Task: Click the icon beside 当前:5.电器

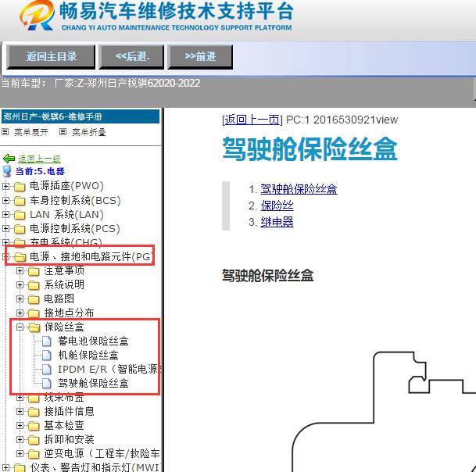Action: [7, 171]
